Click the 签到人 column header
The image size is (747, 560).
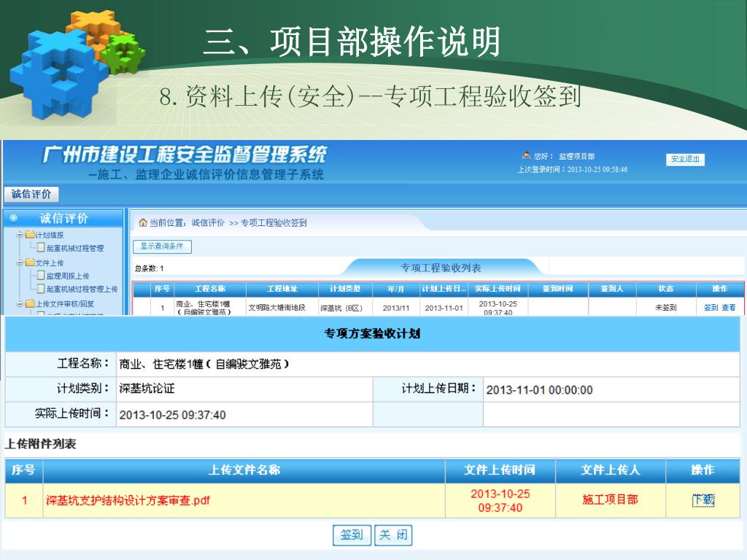pyautogui.click(x=612, y=289)
